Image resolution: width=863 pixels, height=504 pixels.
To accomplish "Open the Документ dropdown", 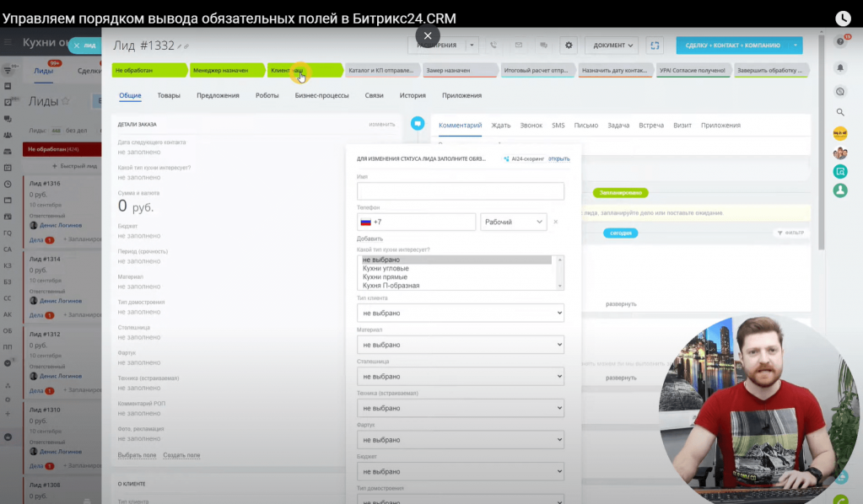I will tap(612, 45).
